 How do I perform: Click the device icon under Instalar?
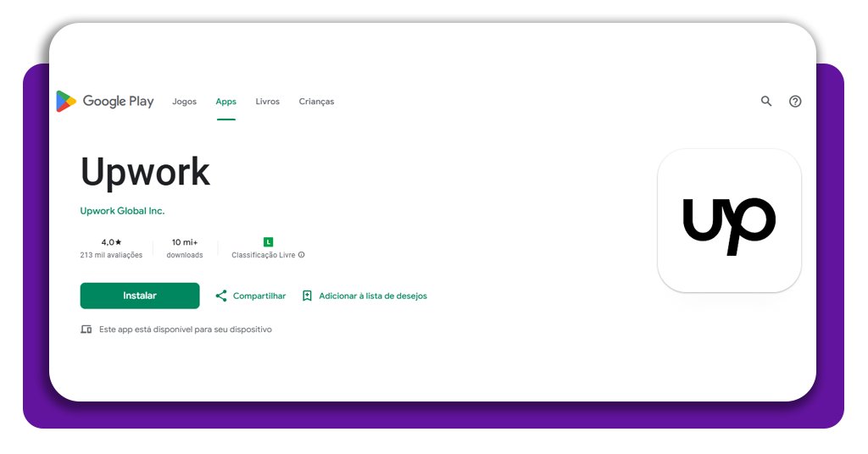(86, 329)
